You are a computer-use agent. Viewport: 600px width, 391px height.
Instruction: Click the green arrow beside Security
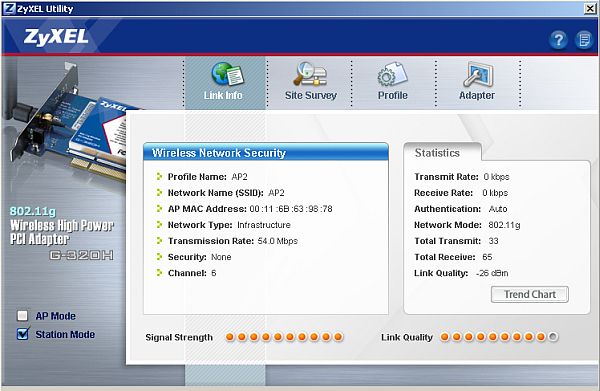pyautogui.click(x=159, y=257)
